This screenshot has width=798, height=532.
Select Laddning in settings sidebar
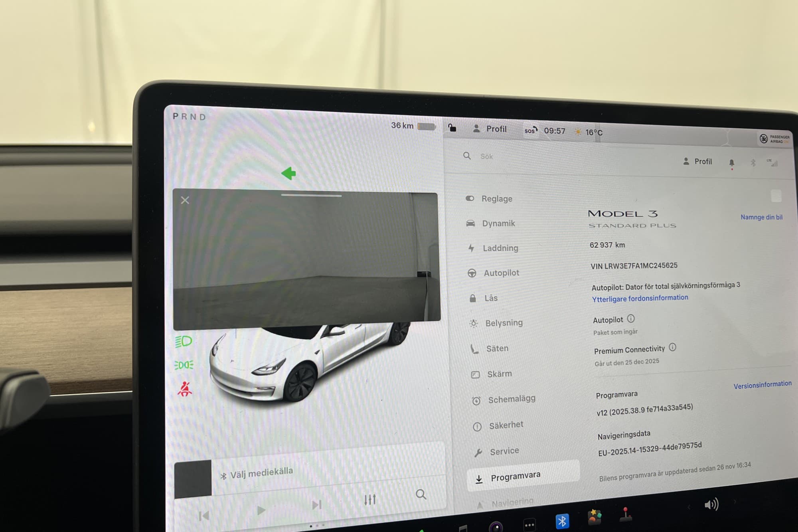[x=500, y=248]
